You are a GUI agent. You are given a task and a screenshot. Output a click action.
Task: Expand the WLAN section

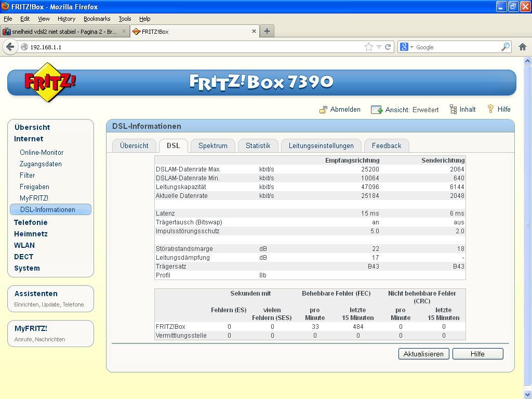(x=24, y=245)
